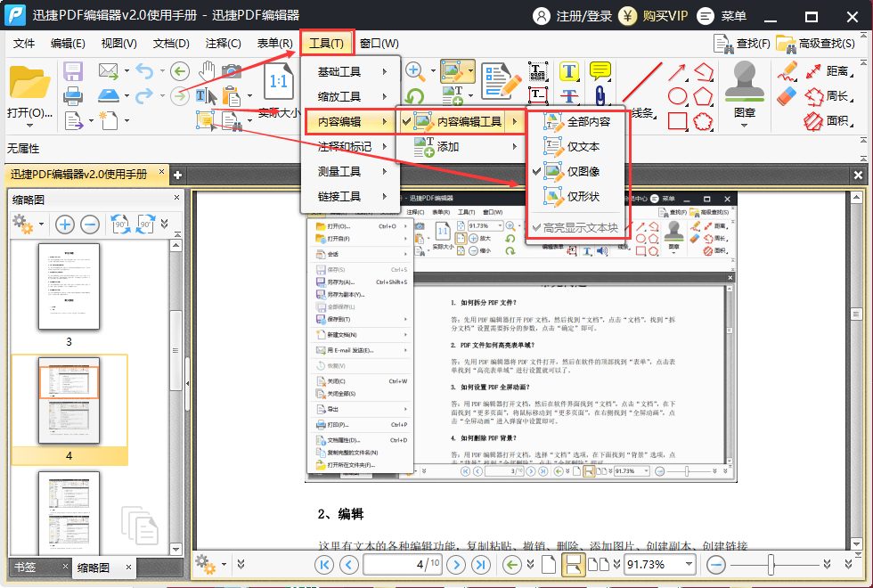Open the Document(D) menu
The height and width of the screenshot is (588, 873).
point(171,44)
